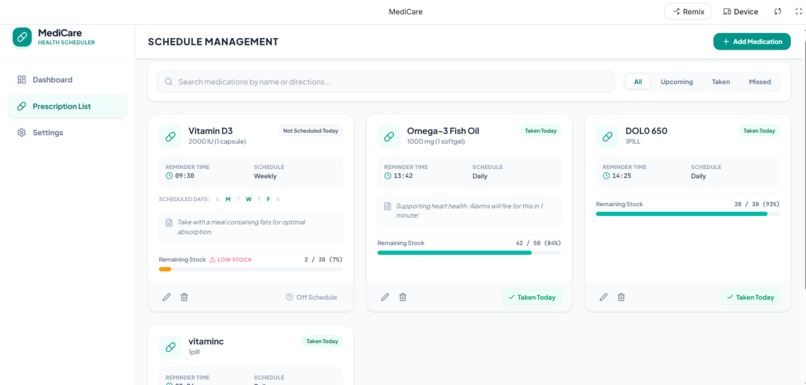This screenshot has width=806, height=385.
Task: Delete Omega-3 Fish Oil using trash icon
Action: point(403,297)
